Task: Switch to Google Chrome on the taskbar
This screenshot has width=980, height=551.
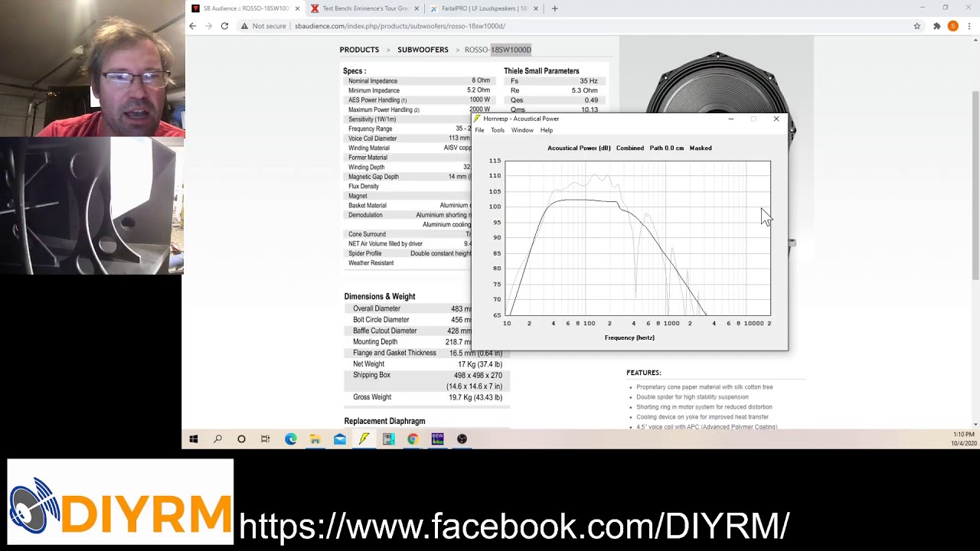Action: tap(413, 439)
